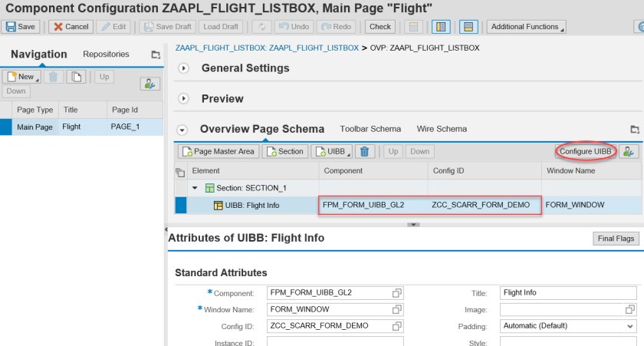Click the Title input field
Viewport: 644px width, 346px height.
click(568, 293)
